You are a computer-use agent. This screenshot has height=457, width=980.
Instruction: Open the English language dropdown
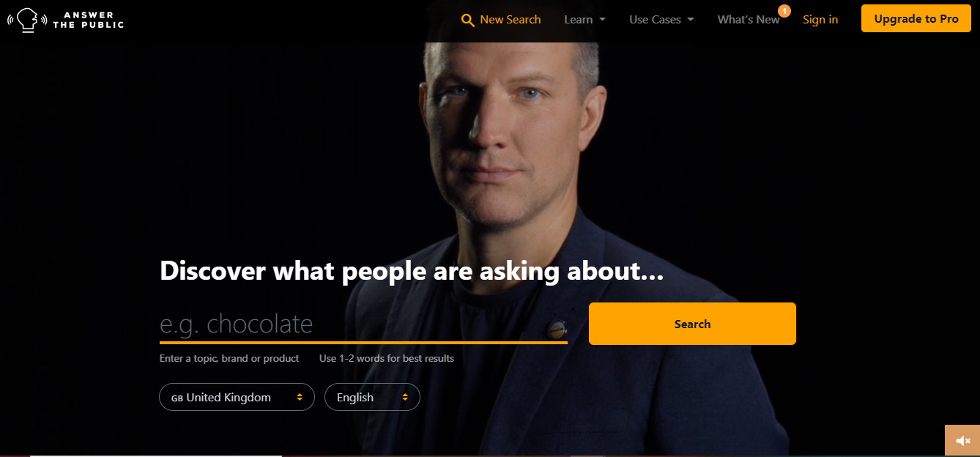pos(372,397)
